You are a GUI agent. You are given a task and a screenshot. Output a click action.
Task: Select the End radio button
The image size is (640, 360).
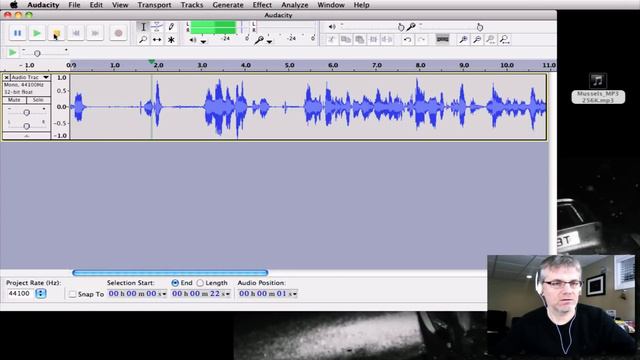tap(175, 282)
